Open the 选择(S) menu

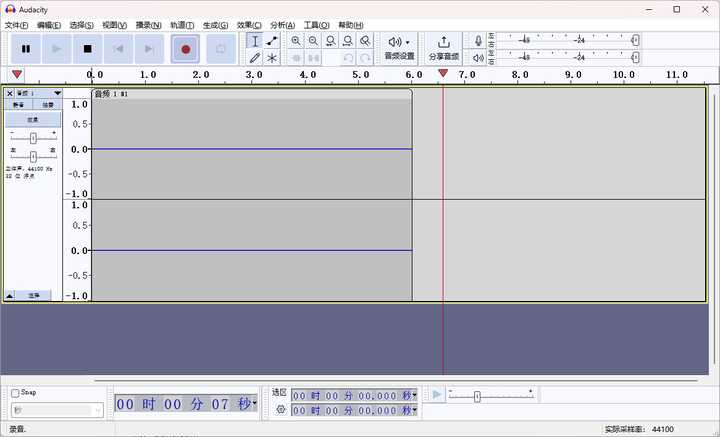point(81,25)
